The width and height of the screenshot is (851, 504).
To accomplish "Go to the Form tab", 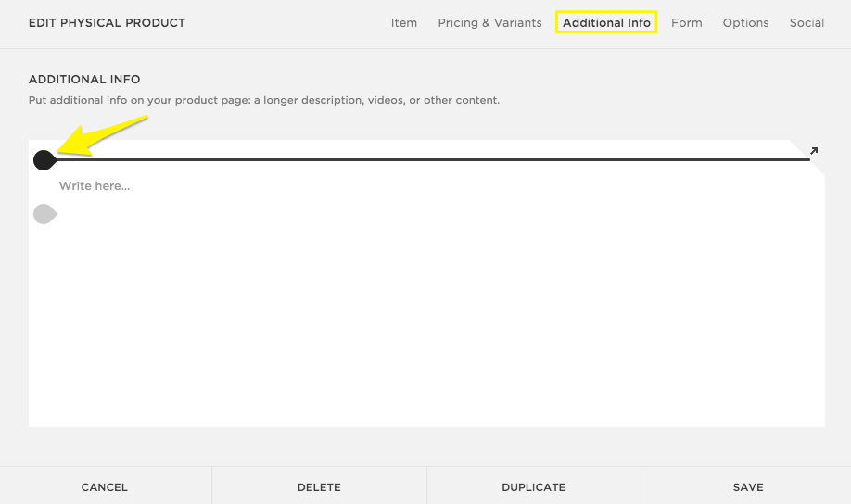I will 686,23.
